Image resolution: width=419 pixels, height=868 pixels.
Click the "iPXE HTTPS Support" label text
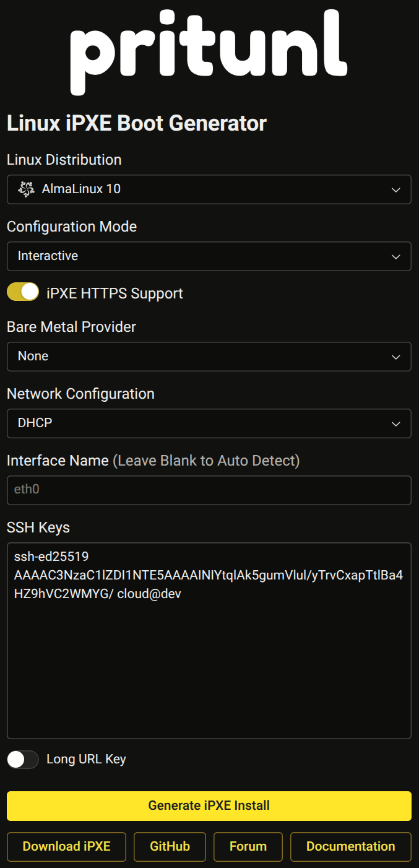[114, 293]
